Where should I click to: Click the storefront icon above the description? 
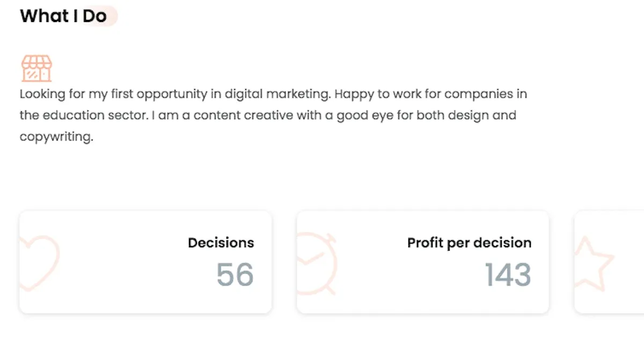pos(36,67)
